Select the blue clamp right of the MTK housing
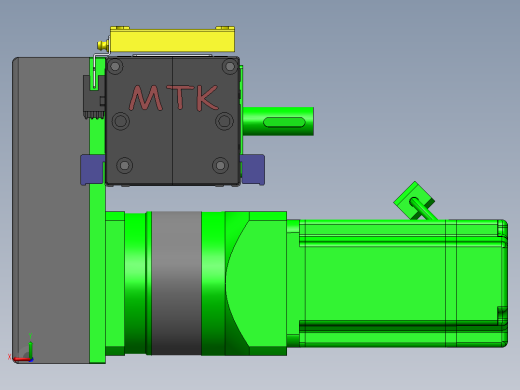The height and width of the screenshot is (390, 520). pyautogui.click(x=253, y=169)
